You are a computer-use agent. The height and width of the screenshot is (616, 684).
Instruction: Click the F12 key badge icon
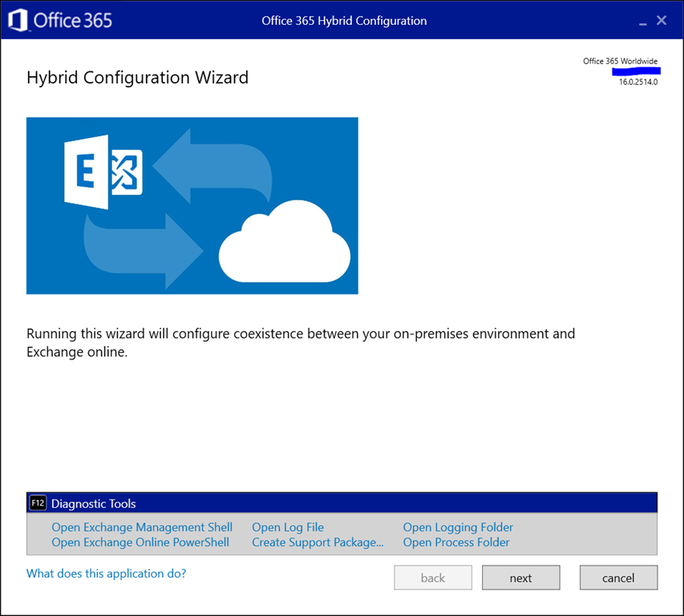(38, 504)
